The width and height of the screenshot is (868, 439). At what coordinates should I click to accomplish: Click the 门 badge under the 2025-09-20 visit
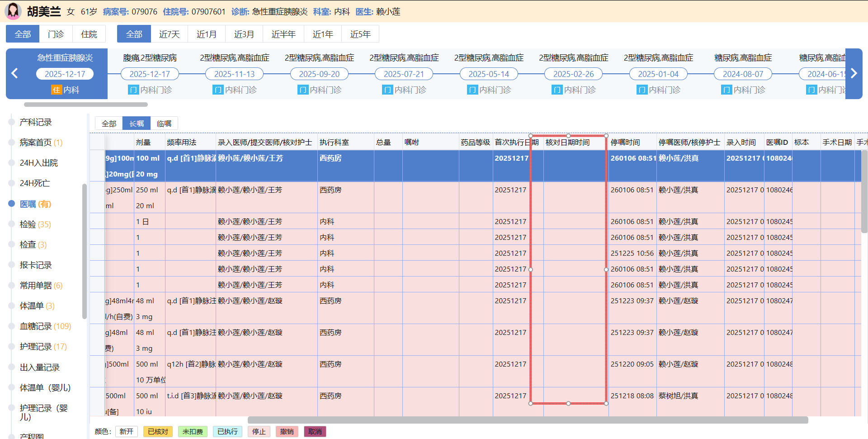click(302, 90)
